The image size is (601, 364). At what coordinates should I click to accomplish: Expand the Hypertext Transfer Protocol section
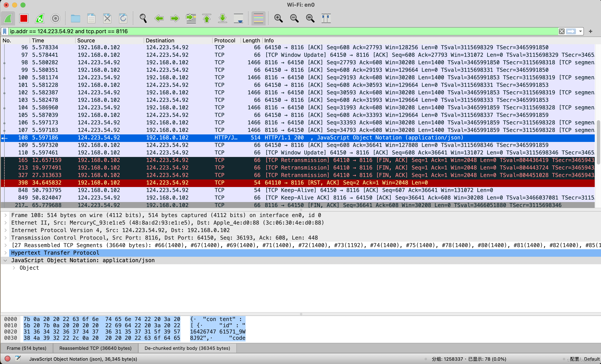5,253
